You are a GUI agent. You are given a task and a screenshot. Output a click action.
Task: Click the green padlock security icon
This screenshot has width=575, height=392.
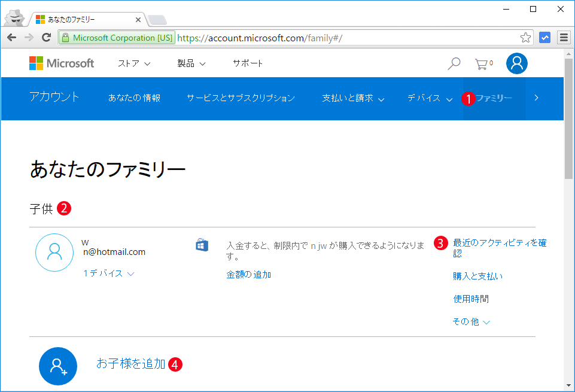coord(65,38)
